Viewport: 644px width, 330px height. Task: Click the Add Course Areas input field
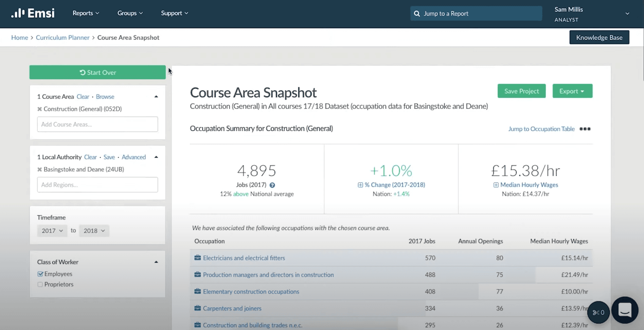[98, 124]
